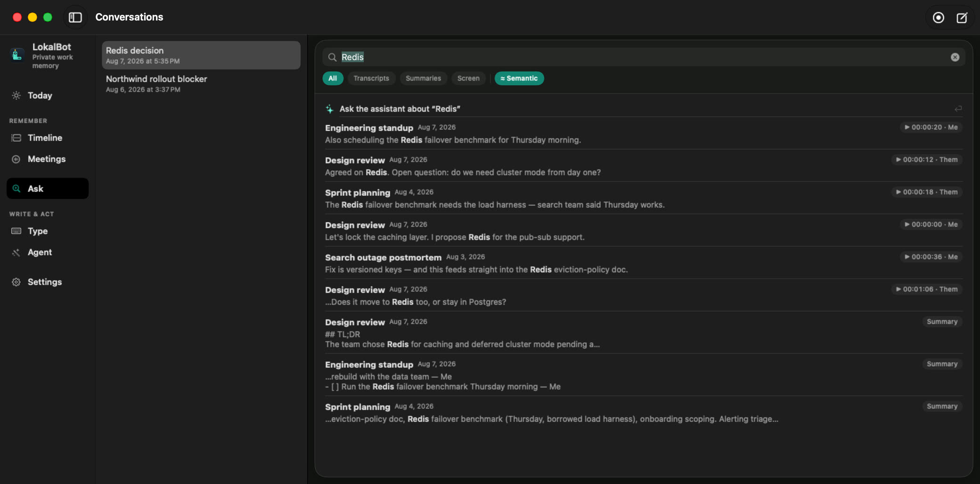This screenshot has height=484, width=980.
Task: Click the search magnifier icon in search bar
Action: coord(332,57)
